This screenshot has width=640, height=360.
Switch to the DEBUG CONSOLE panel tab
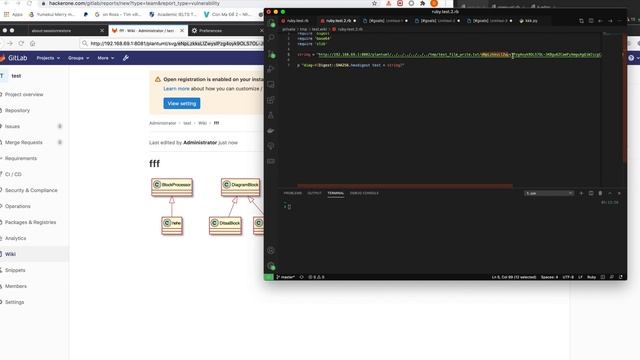point(364,193)
